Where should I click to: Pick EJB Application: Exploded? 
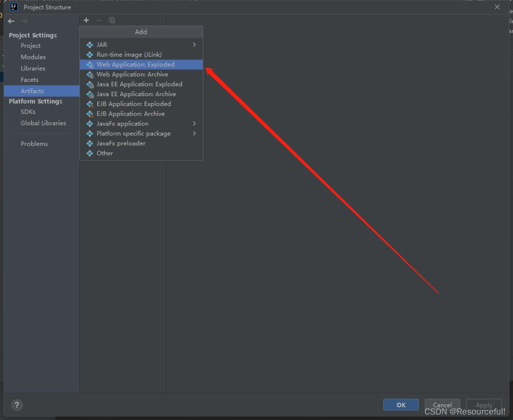click(141, 103)
